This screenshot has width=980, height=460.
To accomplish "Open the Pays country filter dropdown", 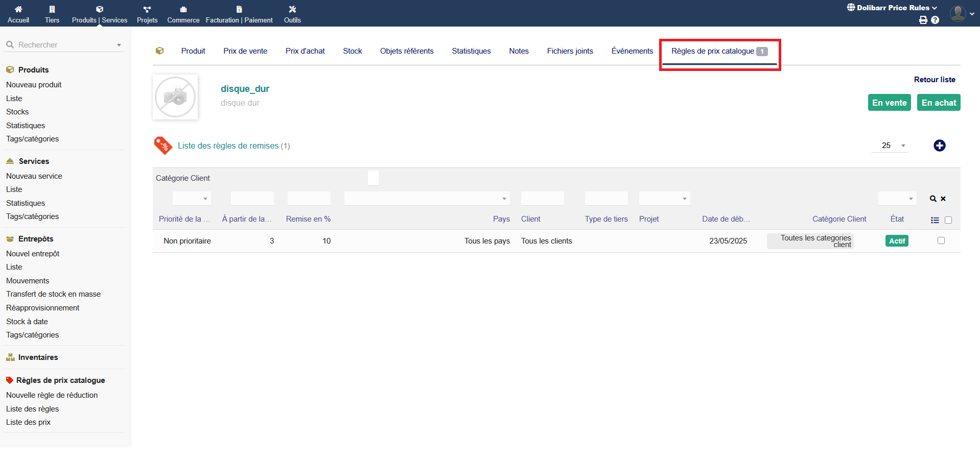I will [427, 199].
